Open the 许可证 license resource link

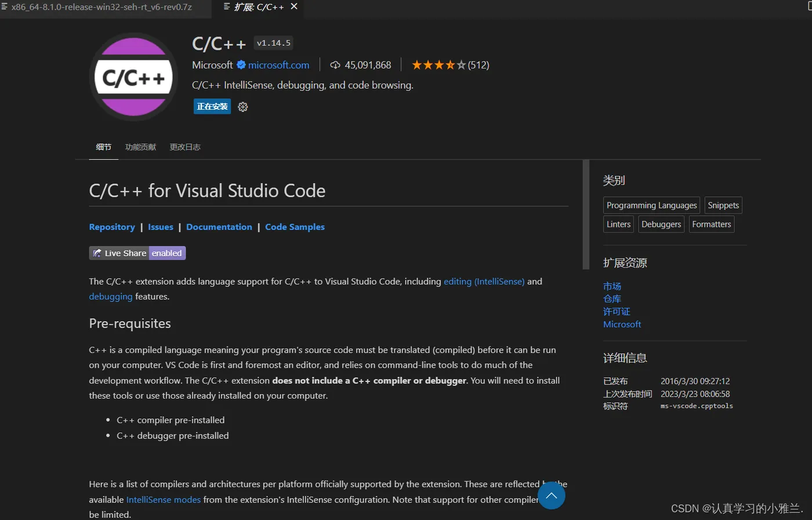[617, 312]
